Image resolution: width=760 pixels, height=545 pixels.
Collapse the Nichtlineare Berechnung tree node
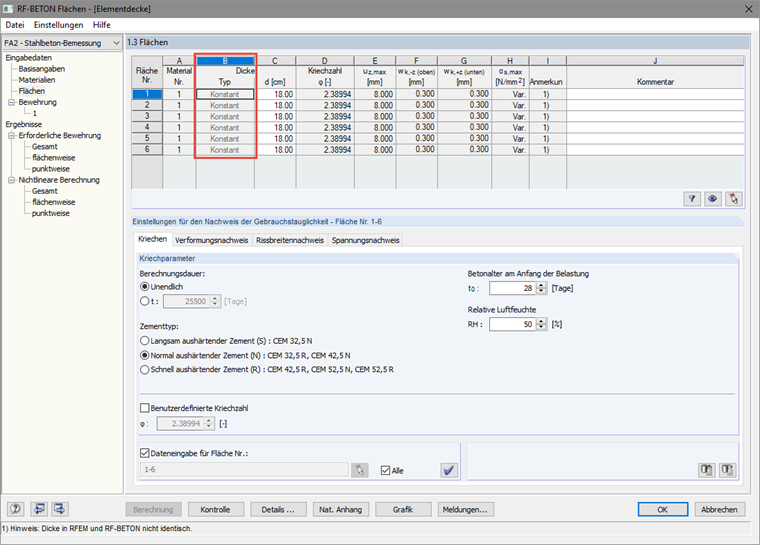point(12,180)
